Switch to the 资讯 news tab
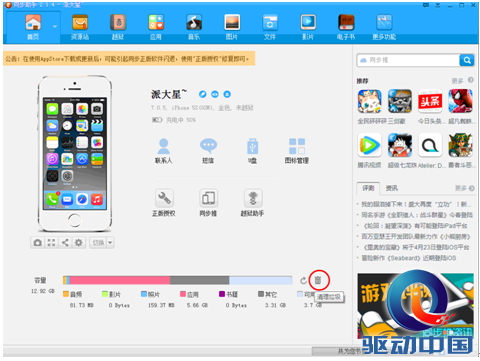 pyautogui.click(x=391, y=188)
